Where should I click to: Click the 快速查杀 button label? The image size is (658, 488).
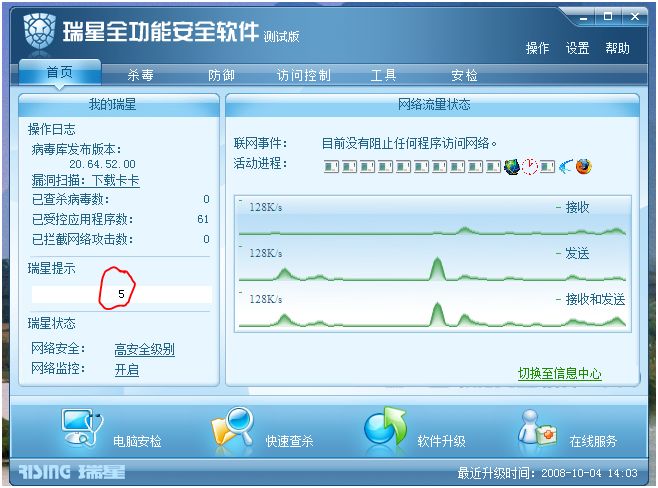pyautogui.click(x=289, y=441)
